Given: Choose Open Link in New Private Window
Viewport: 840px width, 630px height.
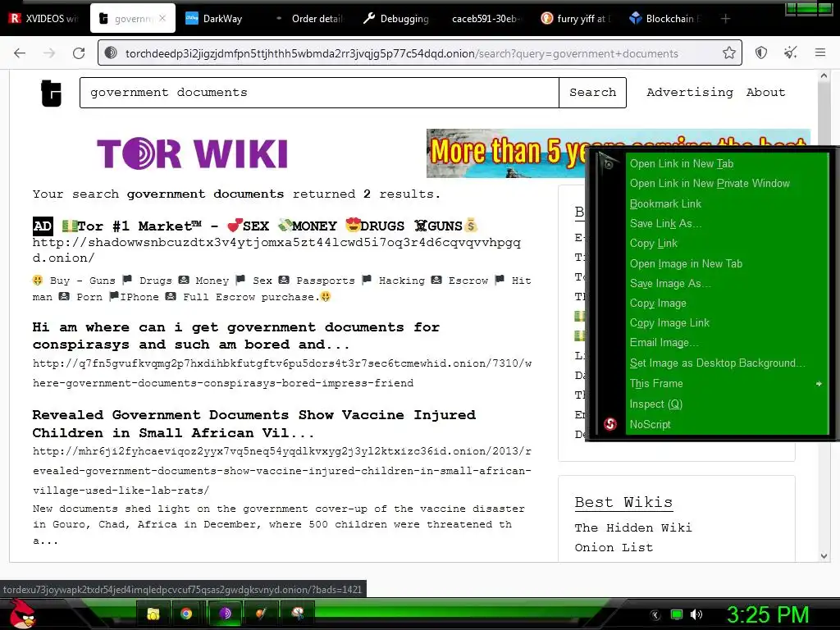Looking at the screenshot, I should 727,184.
